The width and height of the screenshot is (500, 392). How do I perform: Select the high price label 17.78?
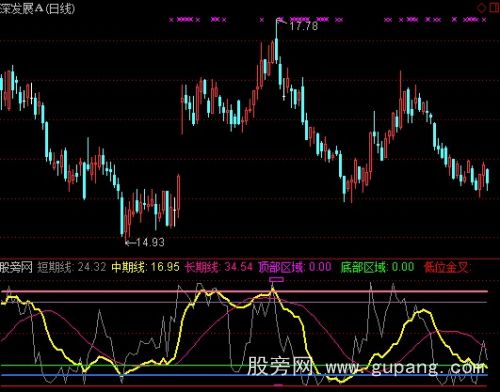coord(304,26)
